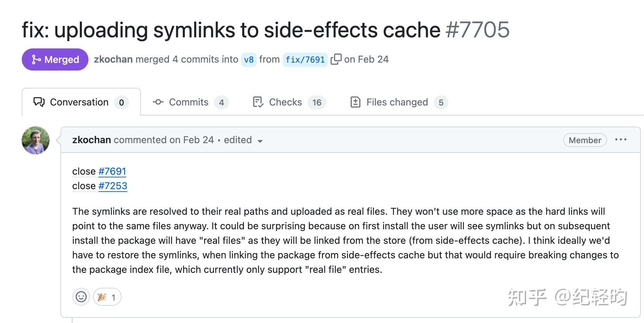Click the copy branch name icon
Image resolution: width=644 pixels, height=323 pixels.
tap(336, 59)
